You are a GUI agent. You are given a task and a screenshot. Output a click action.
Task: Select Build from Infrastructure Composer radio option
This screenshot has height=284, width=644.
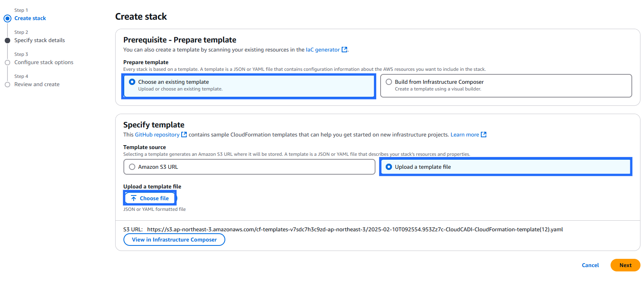(x=389, y=82)
